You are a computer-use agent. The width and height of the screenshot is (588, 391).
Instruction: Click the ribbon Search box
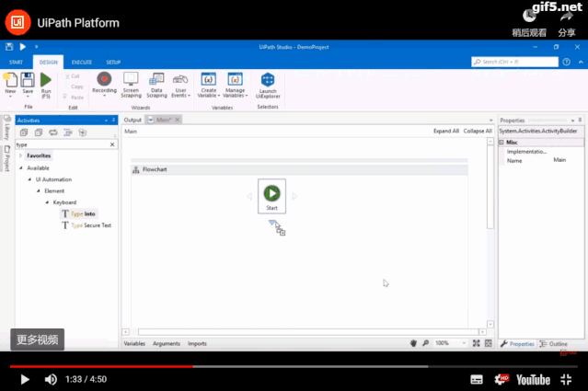coord(514,62)
